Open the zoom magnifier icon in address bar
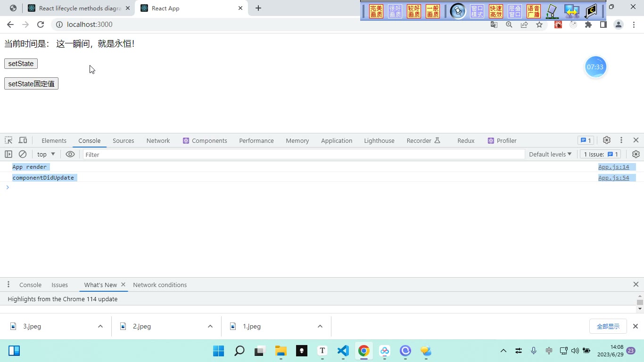Screen dimensions: 644x362 tap(509, 25)
